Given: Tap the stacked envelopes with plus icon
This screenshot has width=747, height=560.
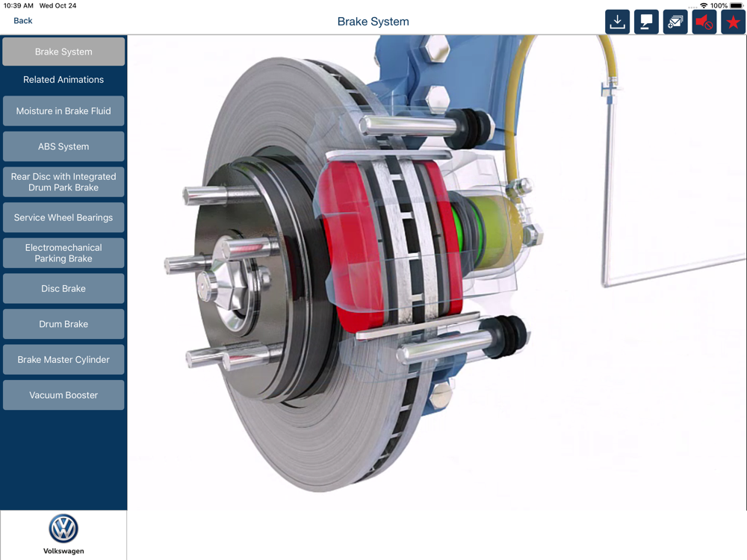Looking at the screenshot, I should point(675,22).
